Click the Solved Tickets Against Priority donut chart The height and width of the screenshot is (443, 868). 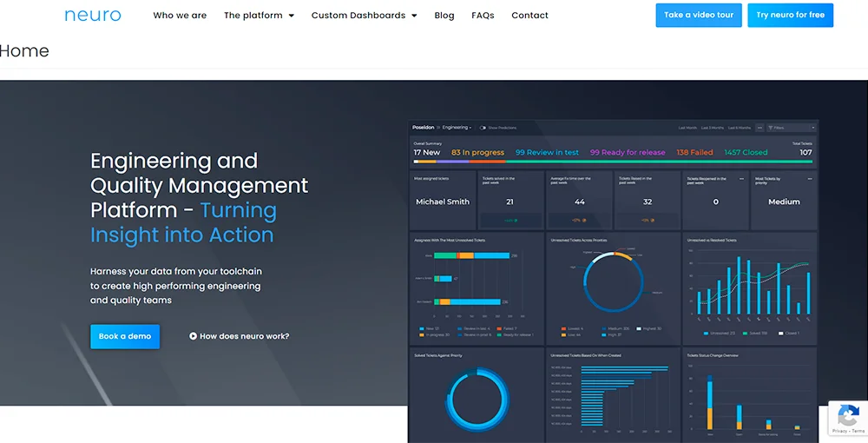point(477,400)
